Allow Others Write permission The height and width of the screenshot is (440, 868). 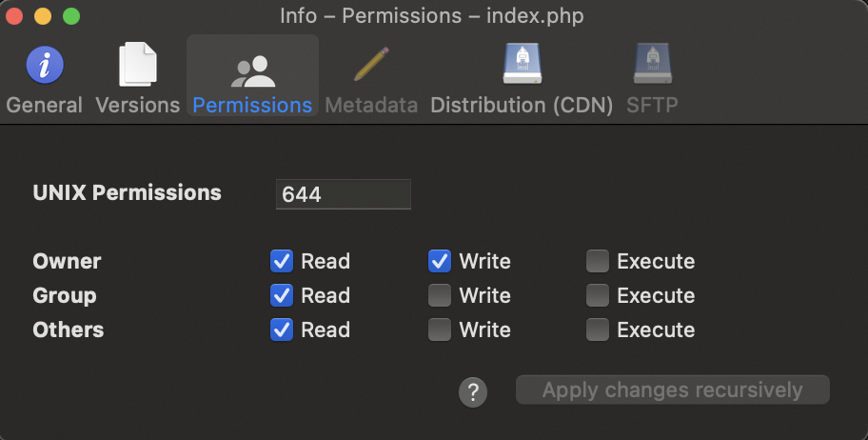440,330
